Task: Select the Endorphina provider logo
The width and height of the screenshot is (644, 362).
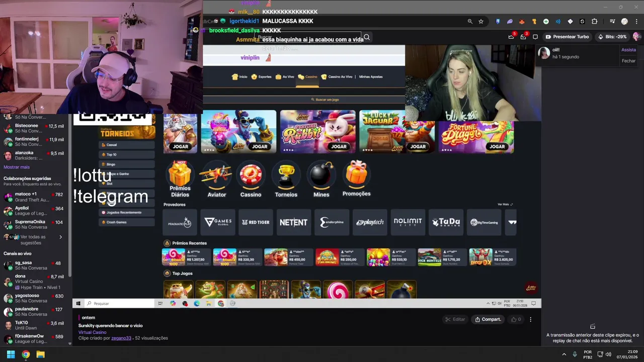Action: click(332, 222)
